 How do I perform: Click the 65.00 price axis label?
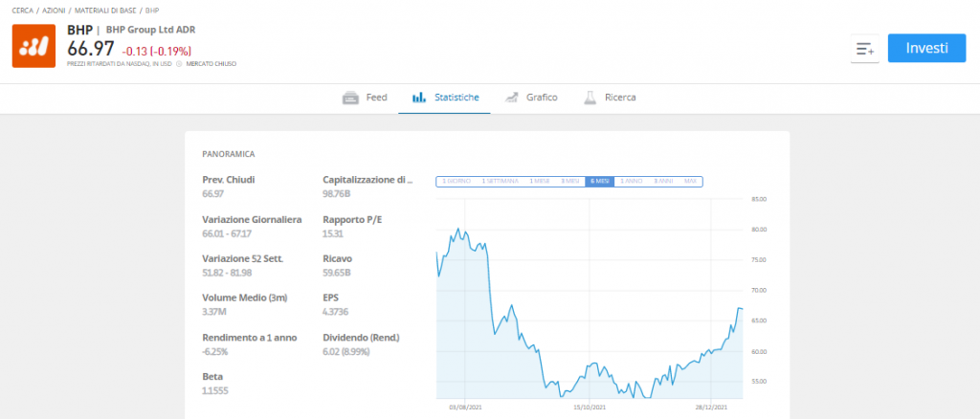pos(757,321)
